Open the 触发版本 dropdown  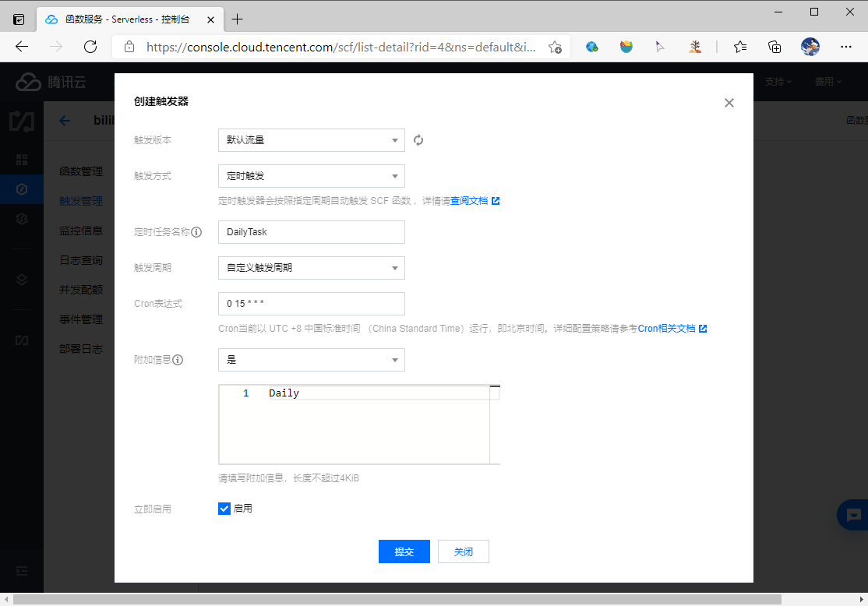click(311, 140)
